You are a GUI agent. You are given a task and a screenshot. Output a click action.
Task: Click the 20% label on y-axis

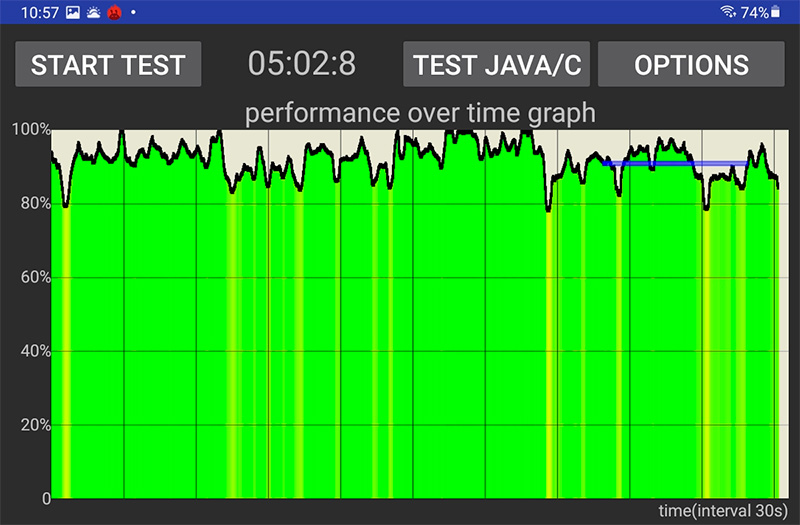[x=32, y=425]
